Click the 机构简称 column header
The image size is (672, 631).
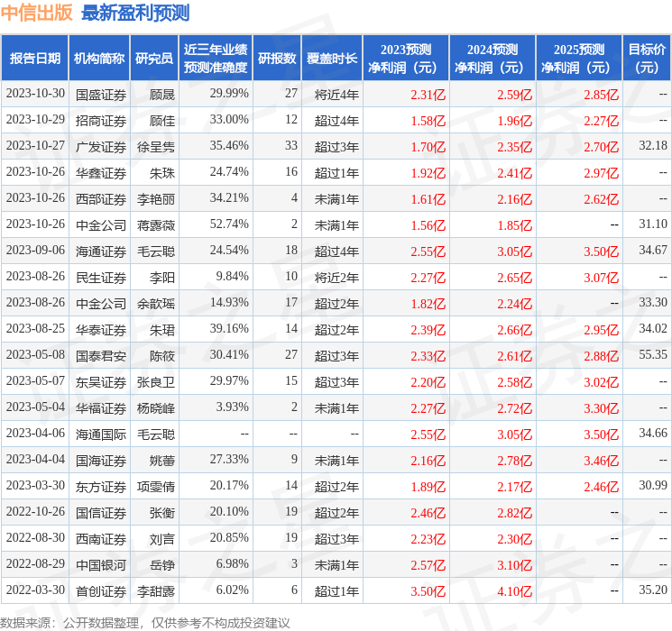click(99, 59)
